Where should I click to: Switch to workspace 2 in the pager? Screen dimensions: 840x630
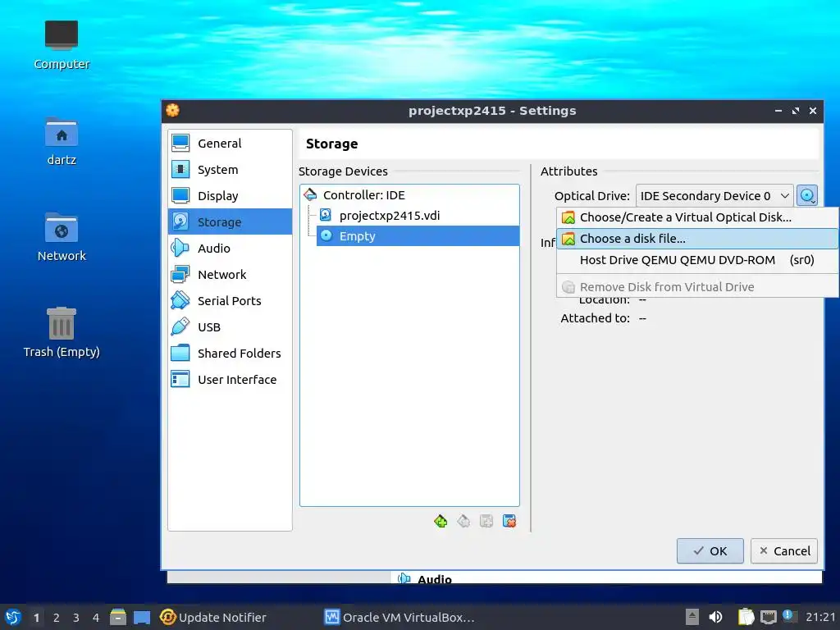pos(57,618)
